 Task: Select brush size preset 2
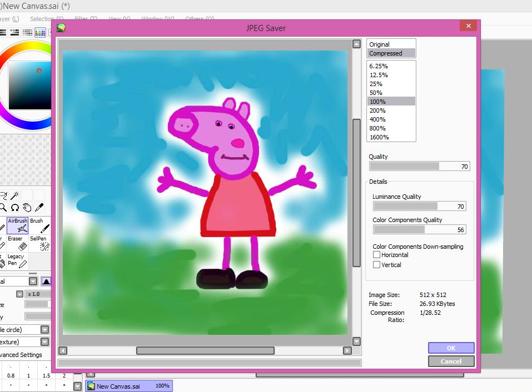point(64,375)
